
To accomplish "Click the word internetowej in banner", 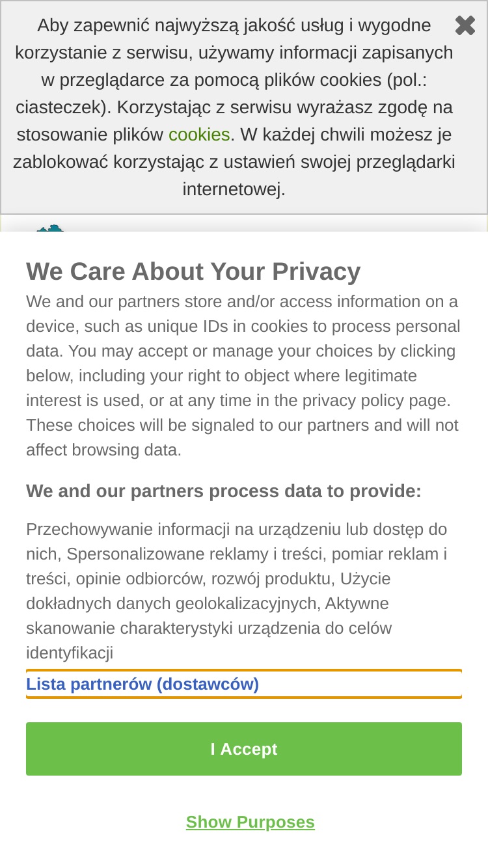I will (x=234, y=189).
